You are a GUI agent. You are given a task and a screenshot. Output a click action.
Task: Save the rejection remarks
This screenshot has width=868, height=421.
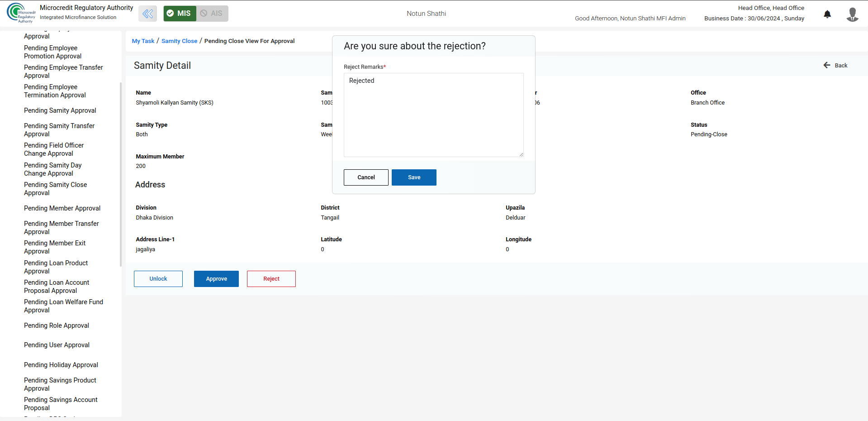point(413,177)
